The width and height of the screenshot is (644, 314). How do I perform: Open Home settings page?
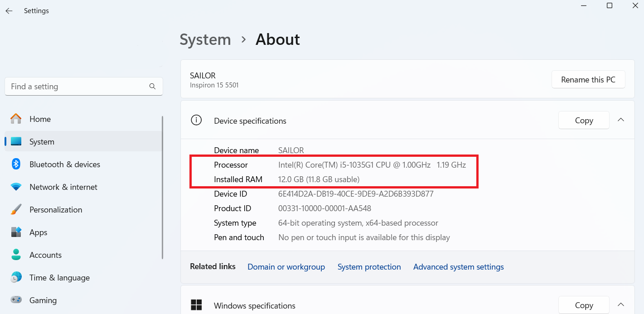click(83, 119)
